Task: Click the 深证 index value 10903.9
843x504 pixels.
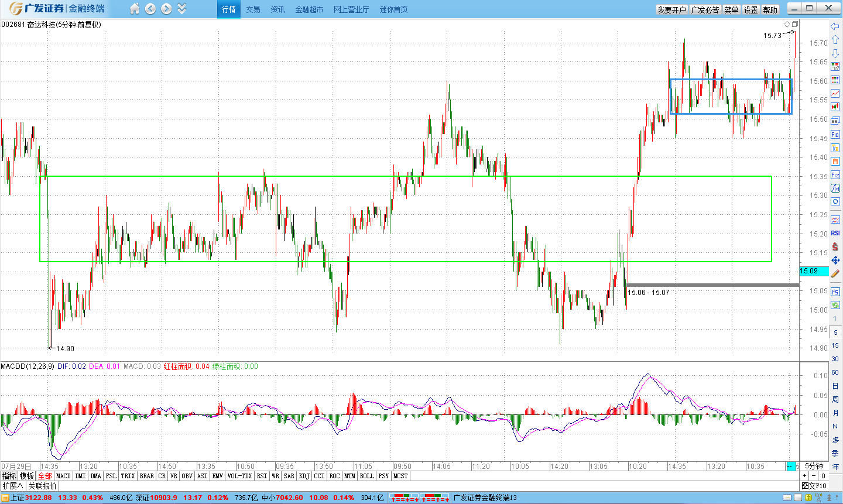Action: point(164,498)
